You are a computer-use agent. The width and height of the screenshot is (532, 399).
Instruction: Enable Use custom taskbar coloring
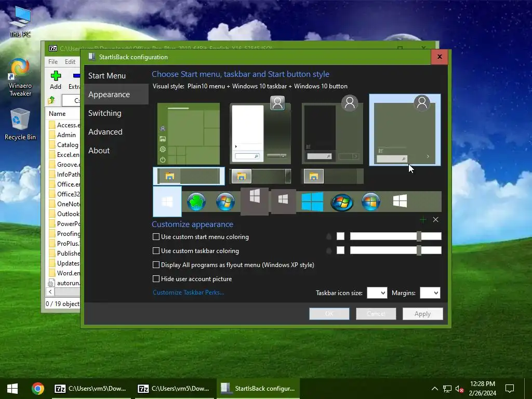click(156, 251)
